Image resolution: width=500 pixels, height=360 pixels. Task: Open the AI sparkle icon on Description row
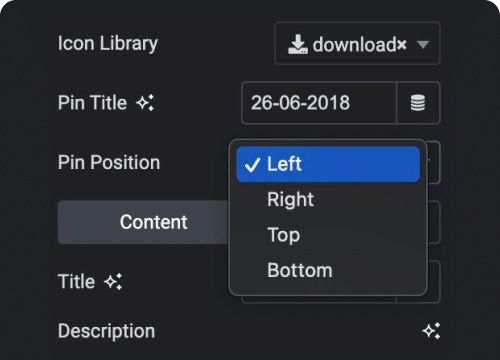[x=431, y=331]
